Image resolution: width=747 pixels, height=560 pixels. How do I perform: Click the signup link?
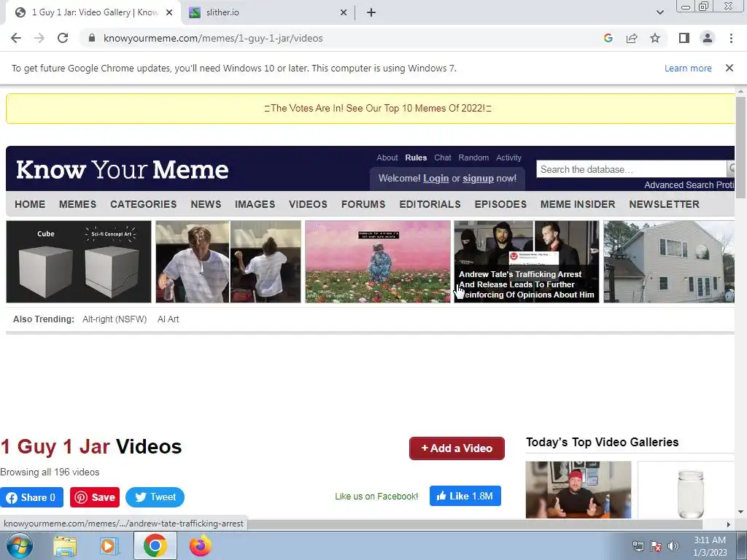[x=478, y=179]
